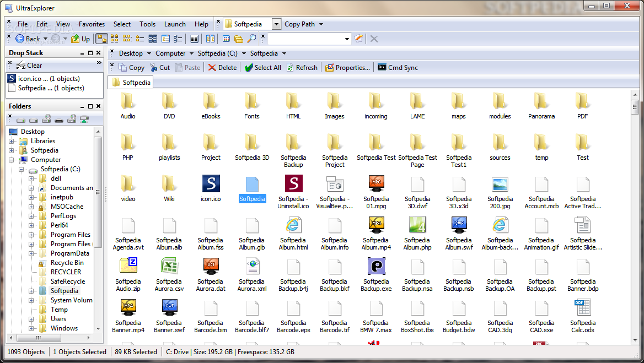The height and width of the screenshot is (363, 644).
Task: Click the greyed Forward arrow icon
Action: [56, 39]
